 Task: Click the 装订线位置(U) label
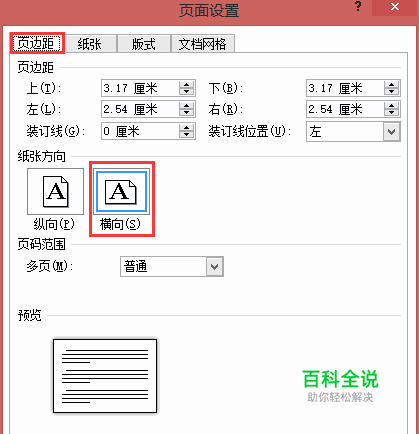pyautogui.click(x=250, y=131)
